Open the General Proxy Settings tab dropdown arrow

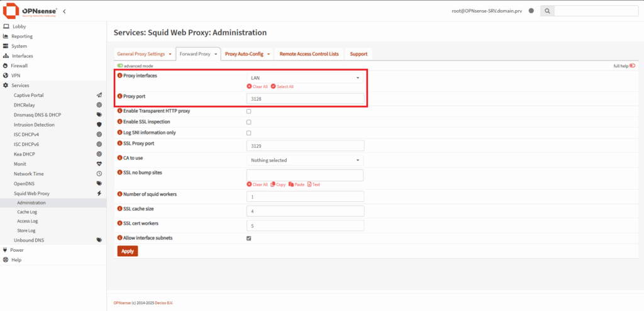click(x=170, y=54)
